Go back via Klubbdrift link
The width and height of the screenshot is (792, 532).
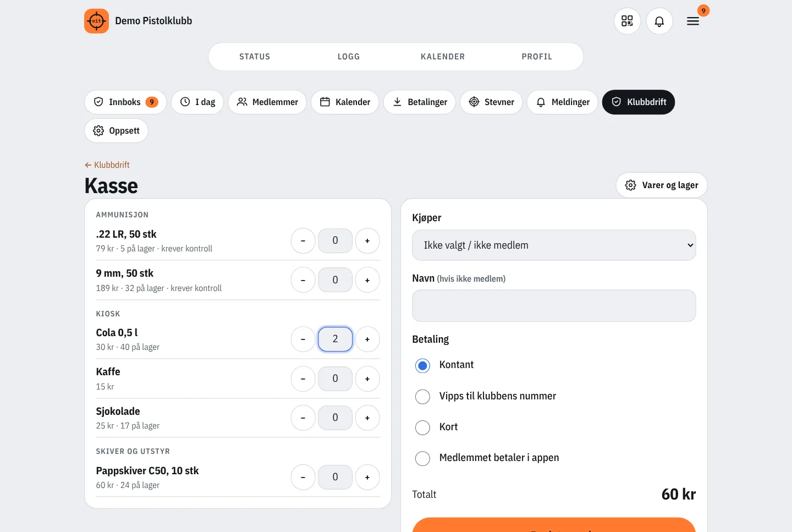click(107, 164)
